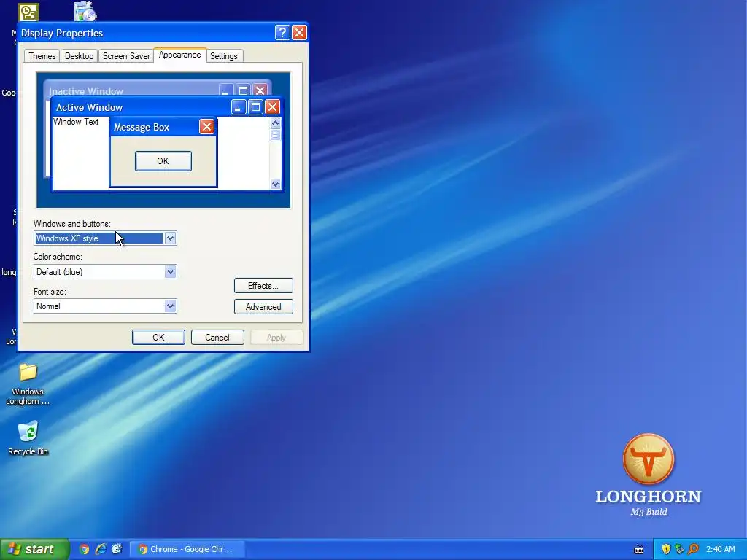
Task: Launch Chrome from the Quick Launch bar
Action: point(85,549)
